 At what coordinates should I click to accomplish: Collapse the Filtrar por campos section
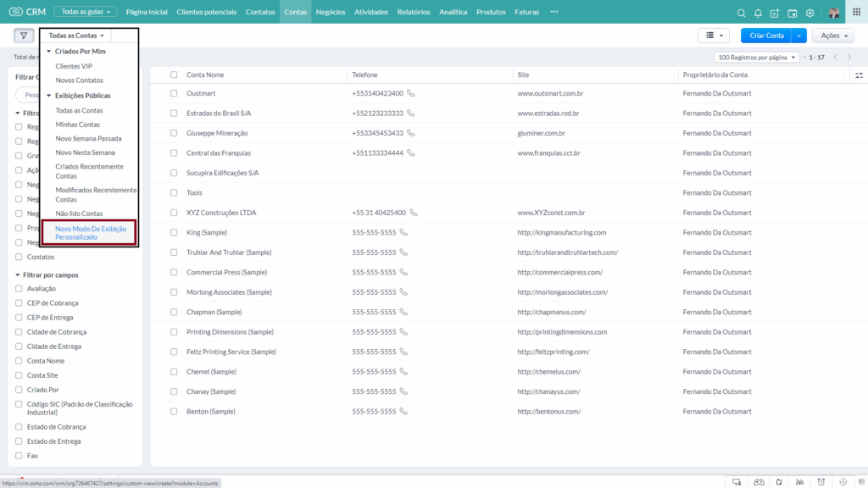18,275
